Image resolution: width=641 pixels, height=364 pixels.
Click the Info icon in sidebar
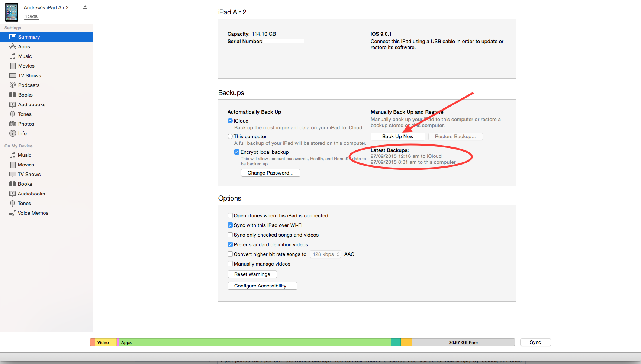click(13, 133)
